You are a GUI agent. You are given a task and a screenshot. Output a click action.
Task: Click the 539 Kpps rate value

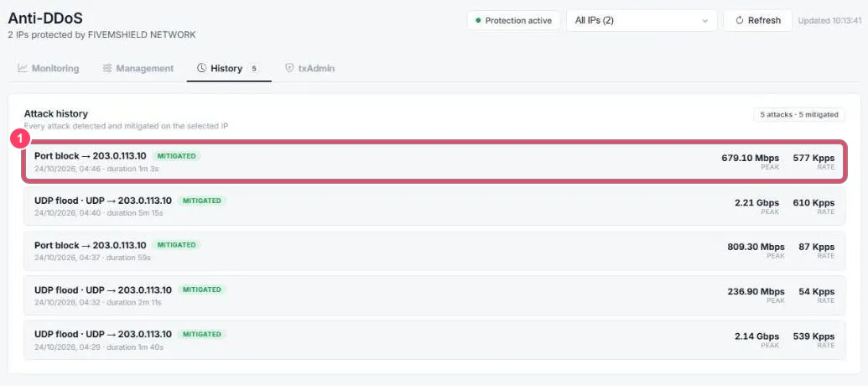813,336
